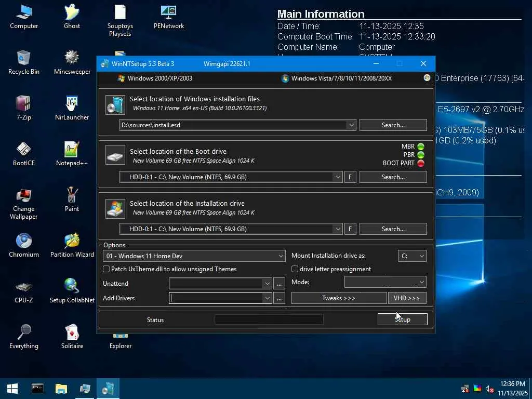Open Notepad++ desktop icon
This screenshot has width=532, height=399.
(x=72, y=154)
